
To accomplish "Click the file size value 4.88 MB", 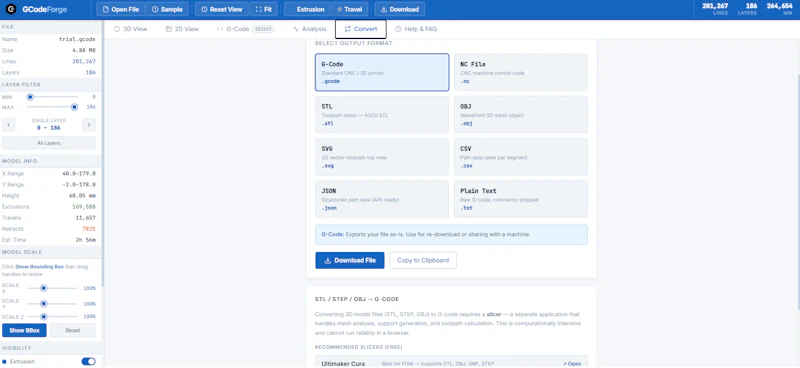I will pyautogui.click(x=84, y=51).
